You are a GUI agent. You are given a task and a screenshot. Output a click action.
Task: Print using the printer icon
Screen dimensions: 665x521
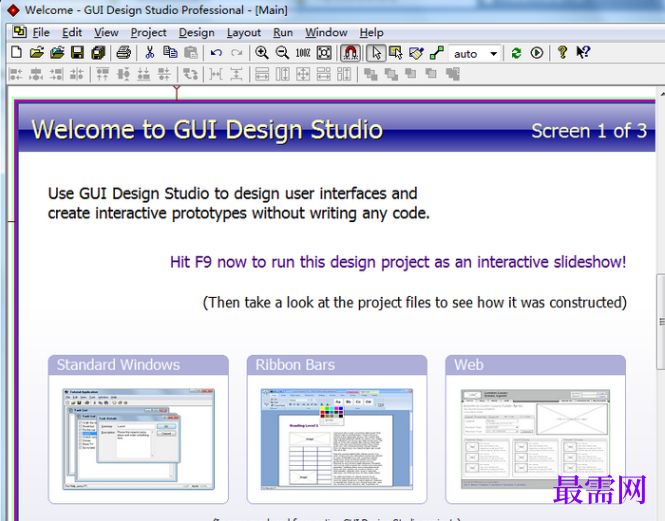(x=123, y=53)
